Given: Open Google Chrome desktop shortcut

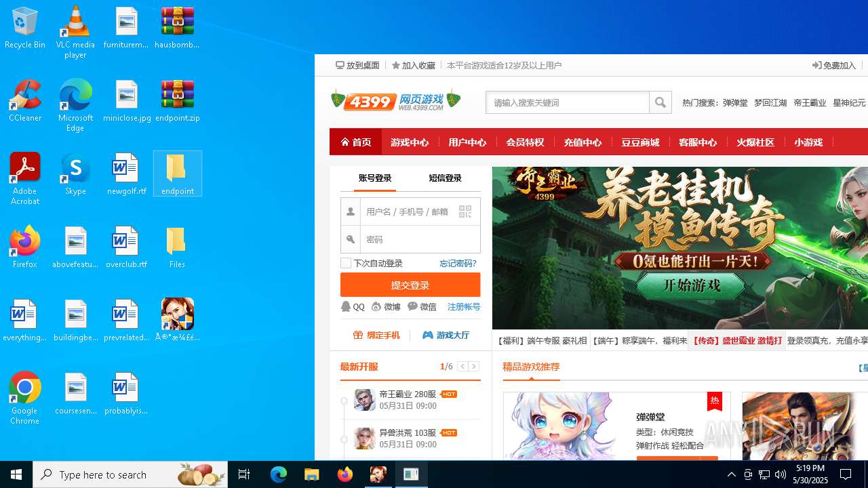Looking at the screenshot, I should coord(25,399).
